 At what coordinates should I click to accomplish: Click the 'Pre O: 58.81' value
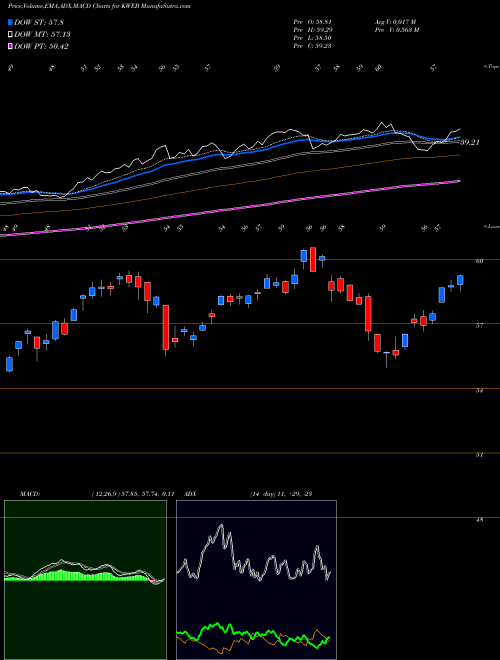tap(313, 22)
